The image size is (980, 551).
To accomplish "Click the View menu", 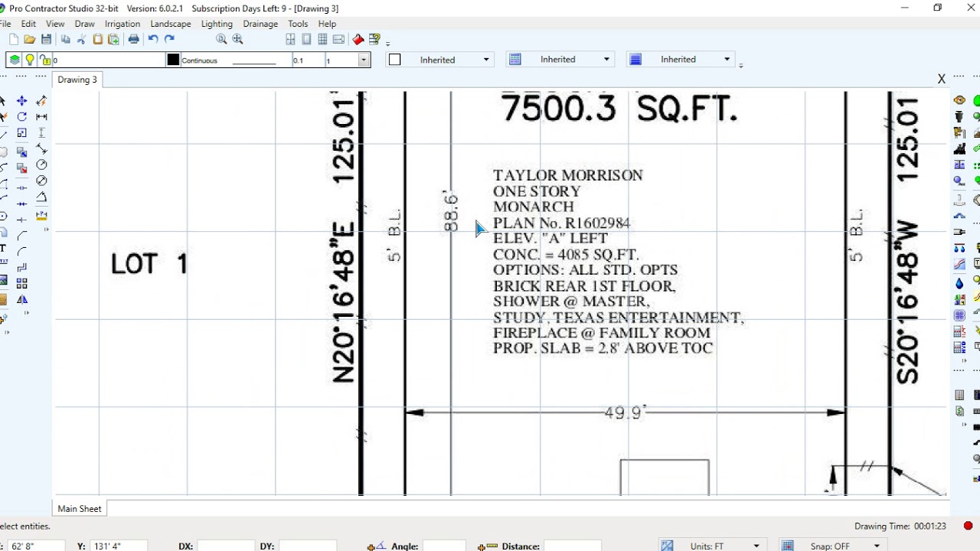I will pyautogui.click(x=55, y=24).
